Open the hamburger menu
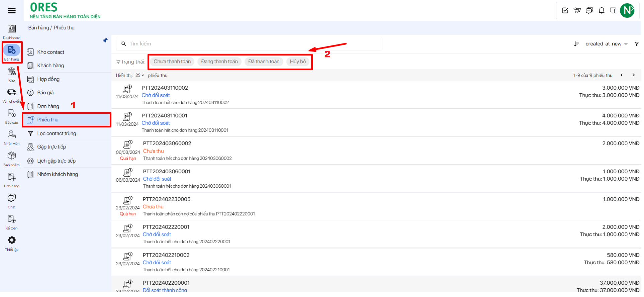This screenshot has height=297, width=644. 12,11
